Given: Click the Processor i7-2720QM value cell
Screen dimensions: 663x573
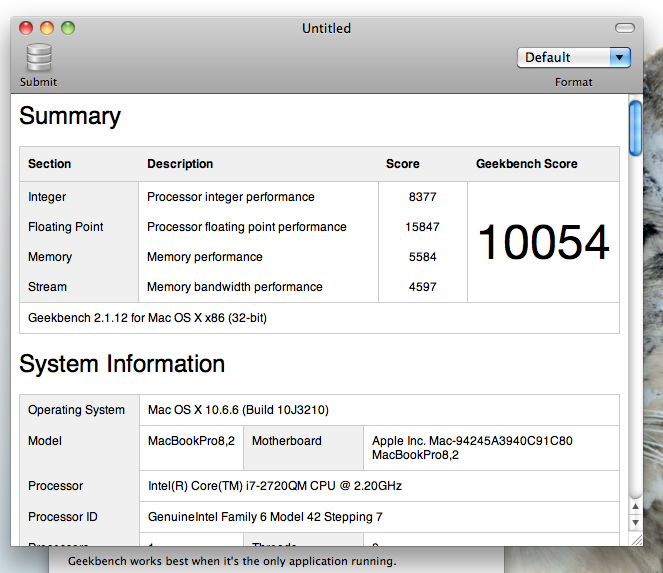Looking at the screenshot, I should (379, 486).
